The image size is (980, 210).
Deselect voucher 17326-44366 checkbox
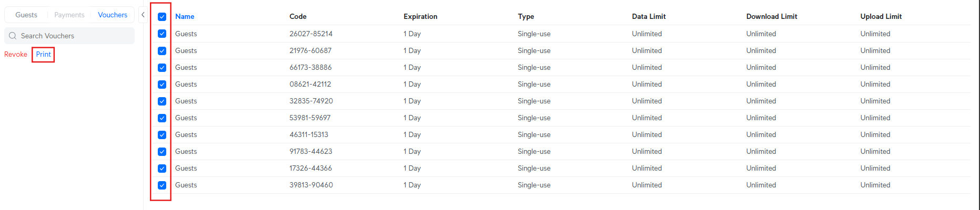point(162,169)
